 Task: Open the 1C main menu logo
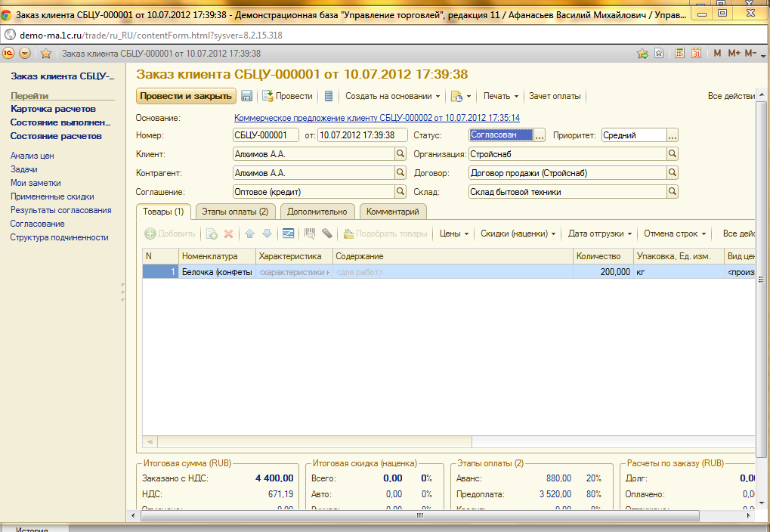(x=8, y=53)
